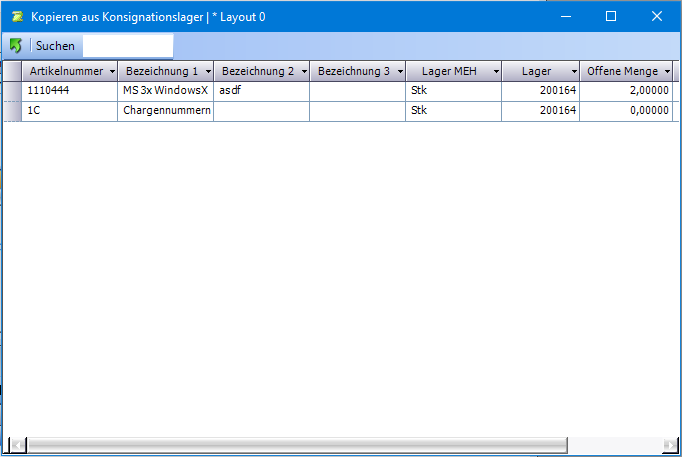Maximize the Kopieren aus Konsignationslager window
682x457 pixels.
click(x=611, y=16)
